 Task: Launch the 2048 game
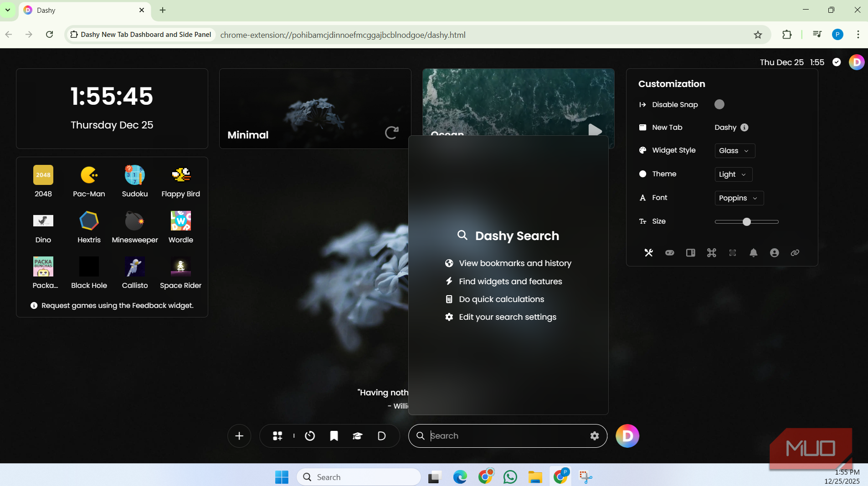click(43, 181)
